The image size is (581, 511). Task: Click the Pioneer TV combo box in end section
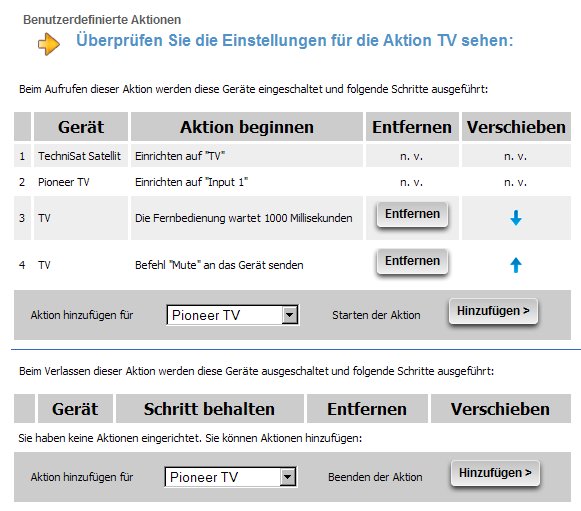[230, 477]
